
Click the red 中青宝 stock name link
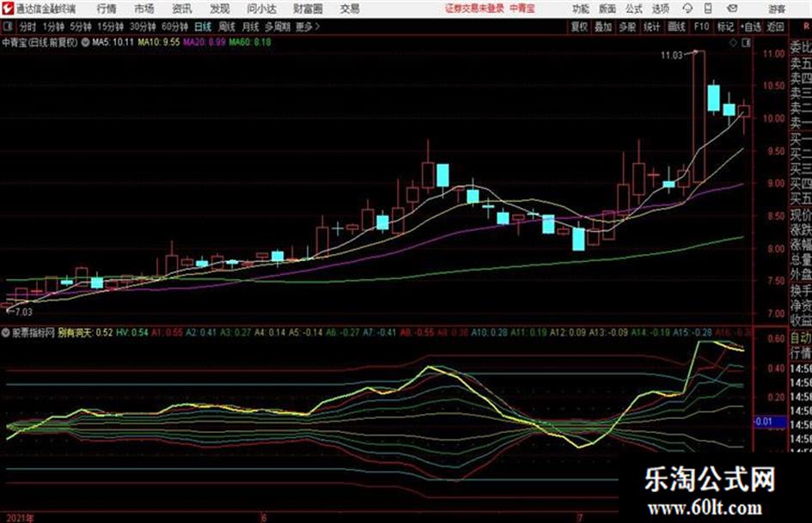522,9
